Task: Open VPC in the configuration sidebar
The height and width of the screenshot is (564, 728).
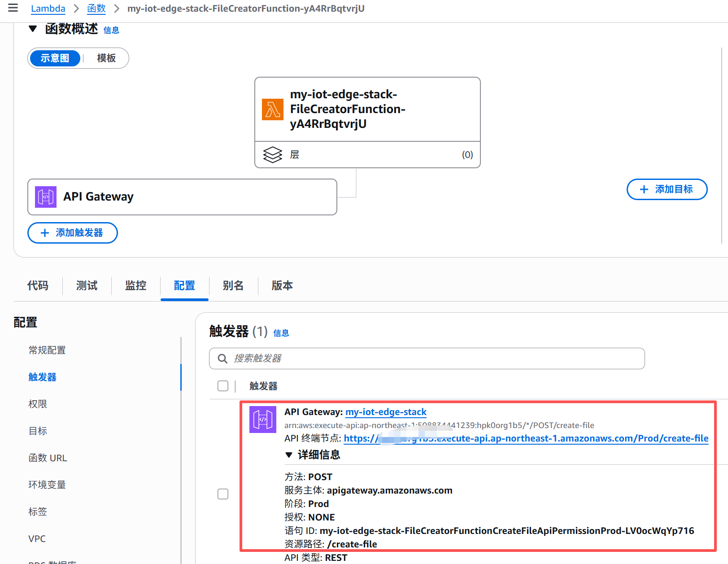Action: pyautogui.click(x=37, y=539)
